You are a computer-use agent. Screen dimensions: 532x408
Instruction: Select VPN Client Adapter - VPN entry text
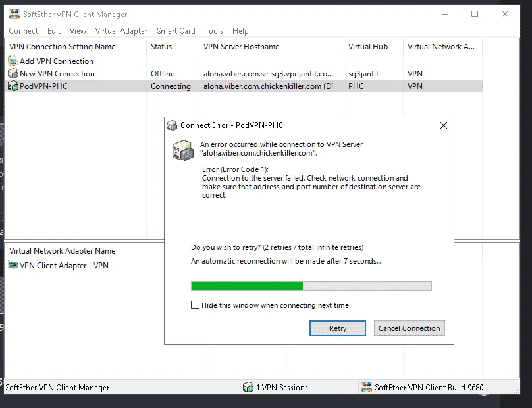tap(64, 266)
